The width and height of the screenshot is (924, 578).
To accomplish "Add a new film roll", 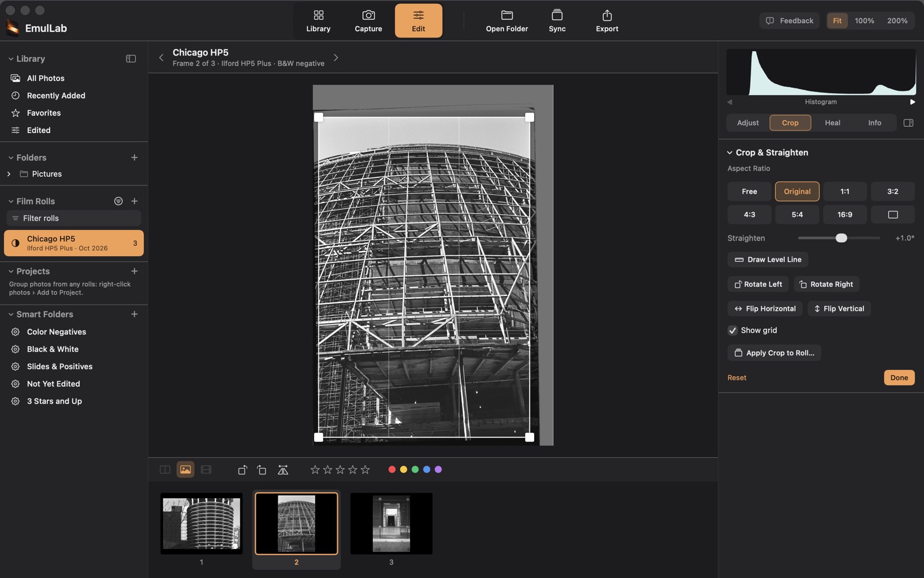I will tap(135, 201).
